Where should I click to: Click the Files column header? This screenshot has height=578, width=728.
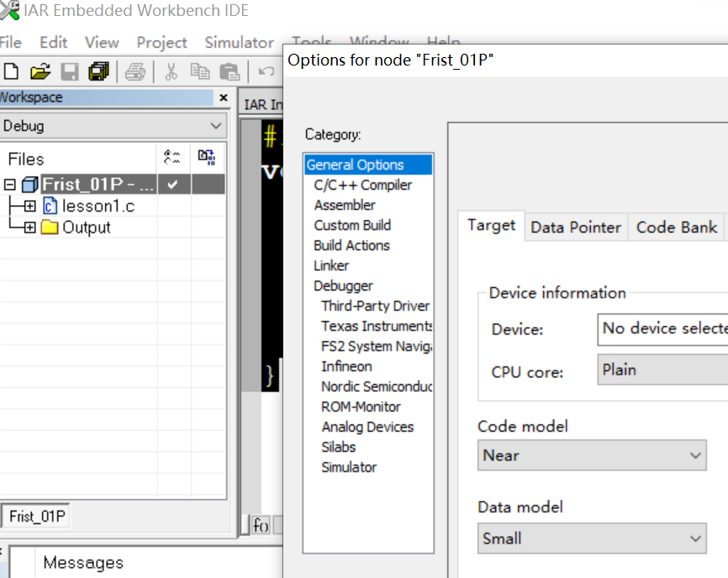click(x=26, y=159)
